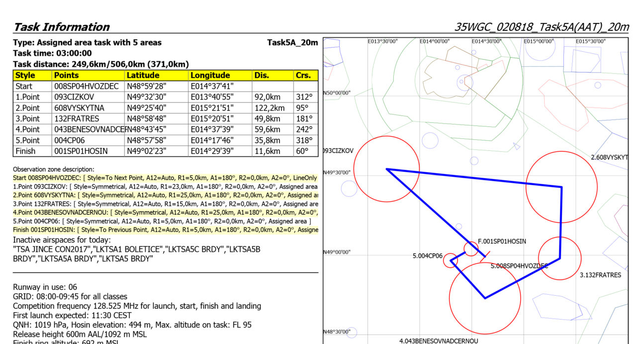Click the Crs. column header
The image size is (644, 344).
coord(302,75)
